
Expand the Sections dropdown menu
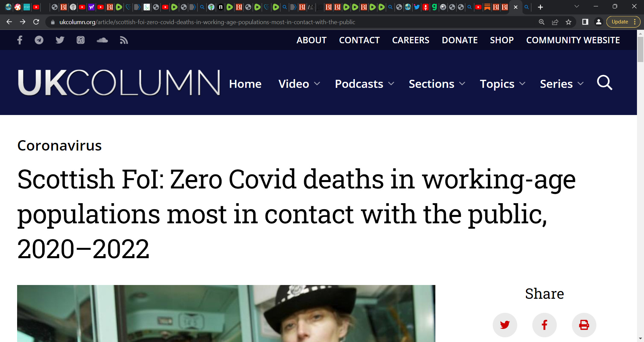click(x=437, y=84)
